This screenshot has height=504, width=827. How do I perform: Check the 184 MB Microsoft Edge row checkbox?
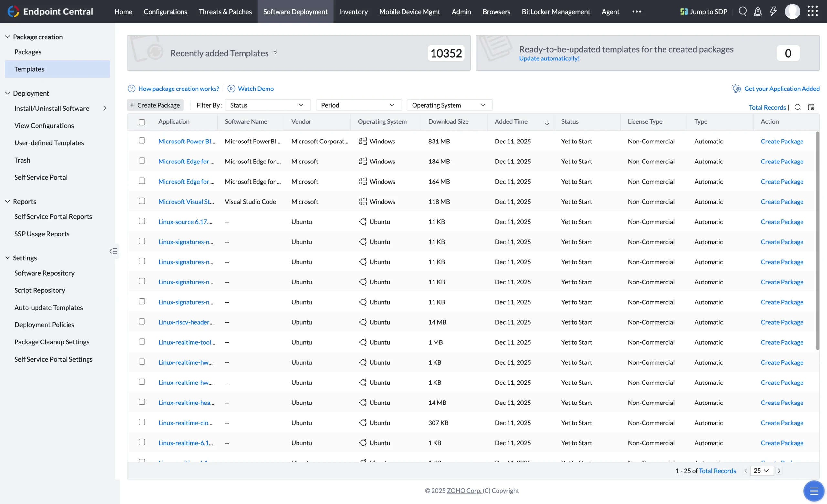pyautogui.click(x=142, y=161)
